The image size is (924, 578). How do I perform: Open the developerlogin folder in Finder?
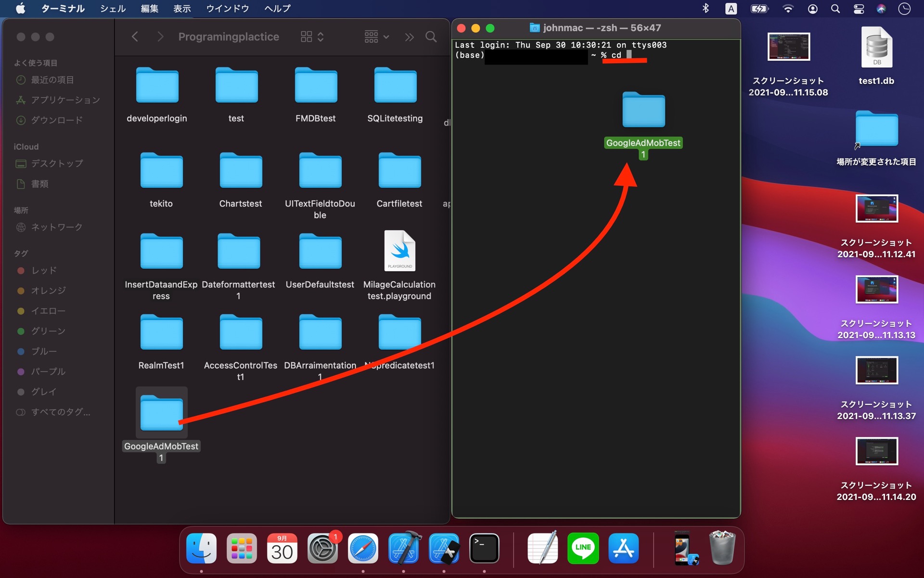[157, 85]
